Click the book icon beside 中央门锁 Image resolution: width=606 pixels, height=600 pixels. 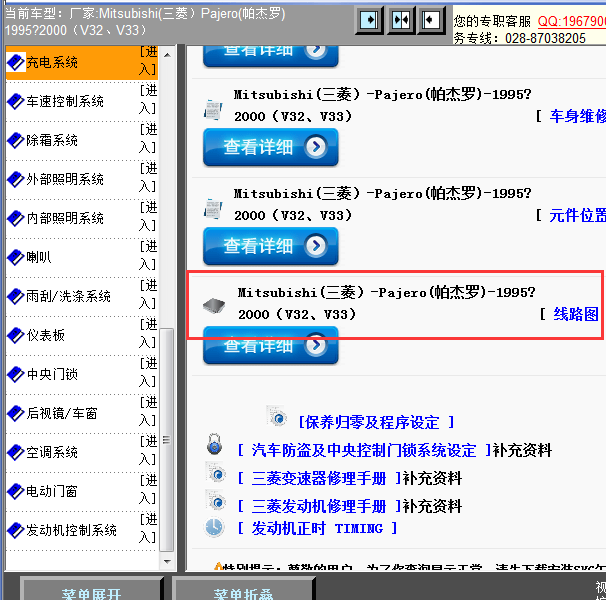tap(15, 375)
